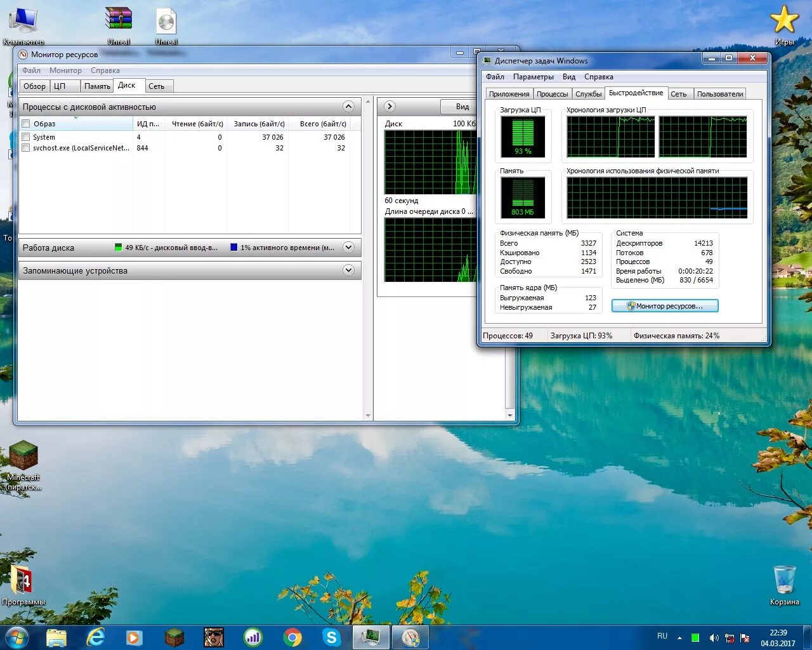Click Task Manager title bar icon

487,61
